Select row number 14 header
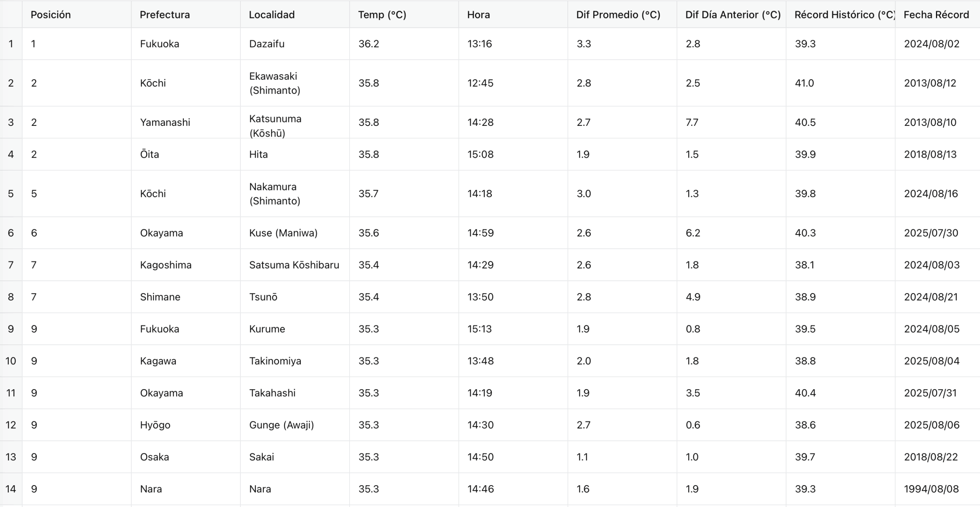This screenshot has width=980, height=507. point(11,489)
